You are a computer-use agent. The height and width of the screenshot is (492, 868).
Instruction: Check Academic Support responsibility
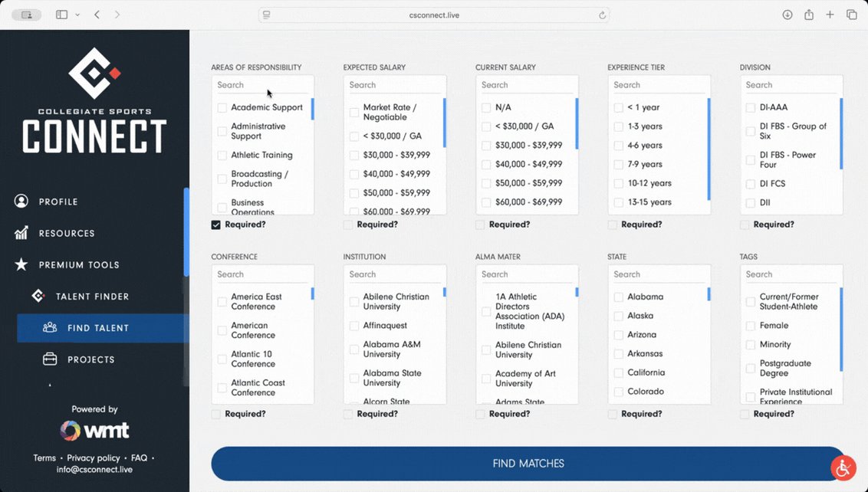point(222,107)
